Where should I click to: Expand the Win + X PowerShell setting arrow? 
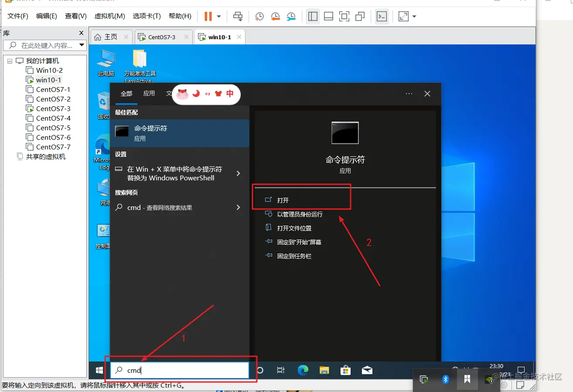point(238,173)
